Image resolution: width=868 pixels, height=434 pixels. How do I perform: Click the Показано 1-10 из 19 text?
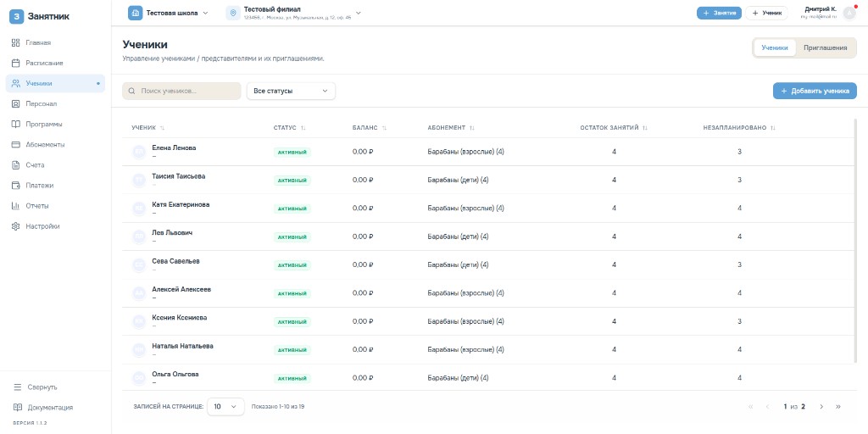point(278,407)
